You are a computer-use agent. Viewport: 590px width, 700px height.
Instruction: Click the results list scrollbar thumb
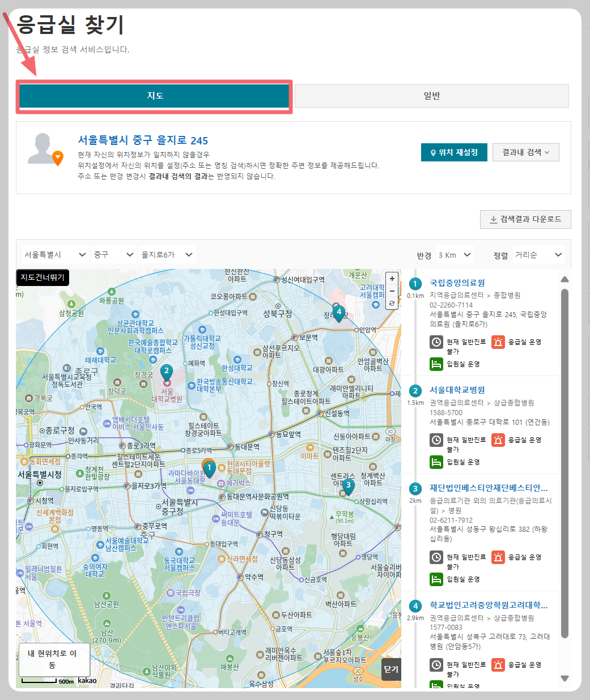[x=564, y=463]
